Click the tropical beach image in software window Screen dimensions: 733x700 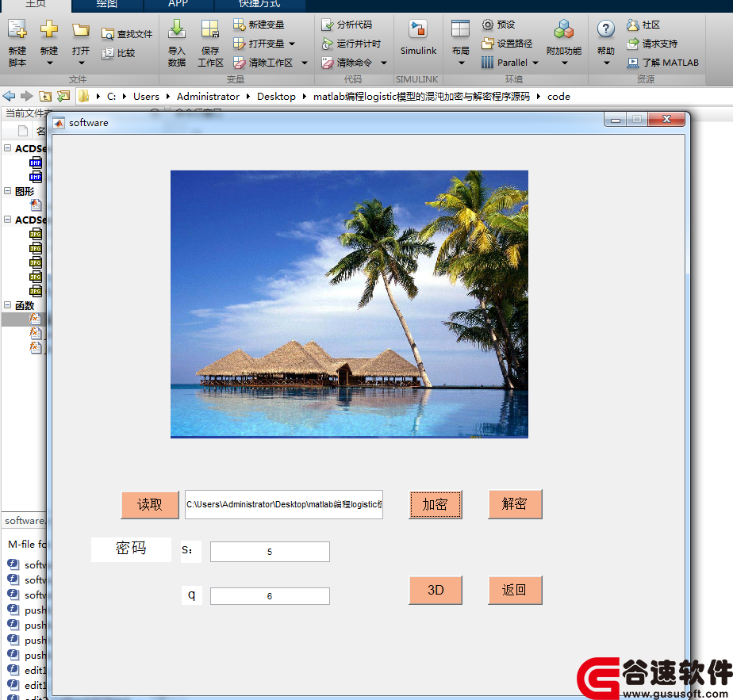coord(349,304)
